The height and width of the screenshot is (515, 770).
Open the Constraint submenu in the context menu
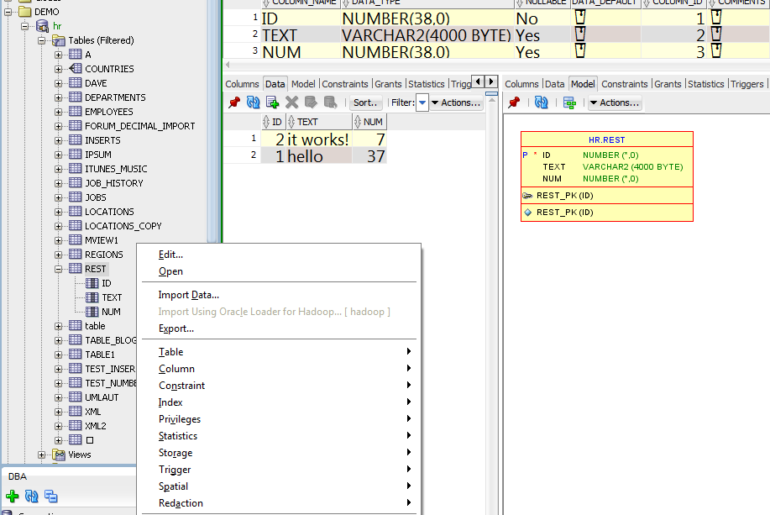coord(182,386)
